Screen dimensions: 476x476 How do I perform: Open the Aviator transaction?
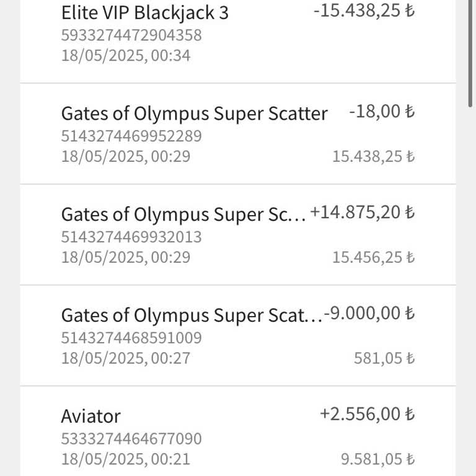[x=91, y=416]
